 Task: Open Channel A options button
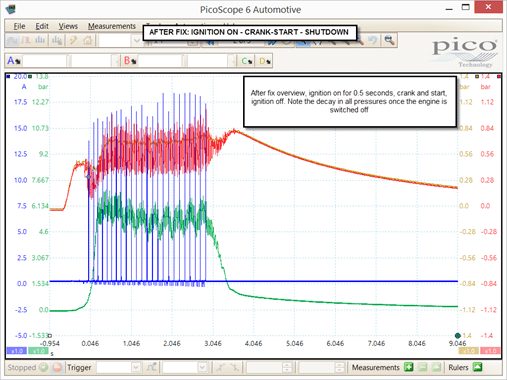[14, 61]
